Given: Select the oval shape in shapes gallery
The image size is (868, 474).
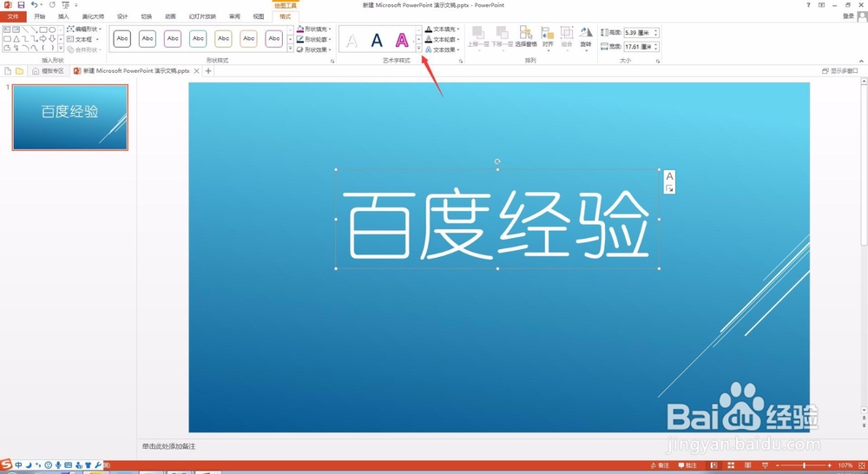Looking at the screenshot, I should click(52, 30).
